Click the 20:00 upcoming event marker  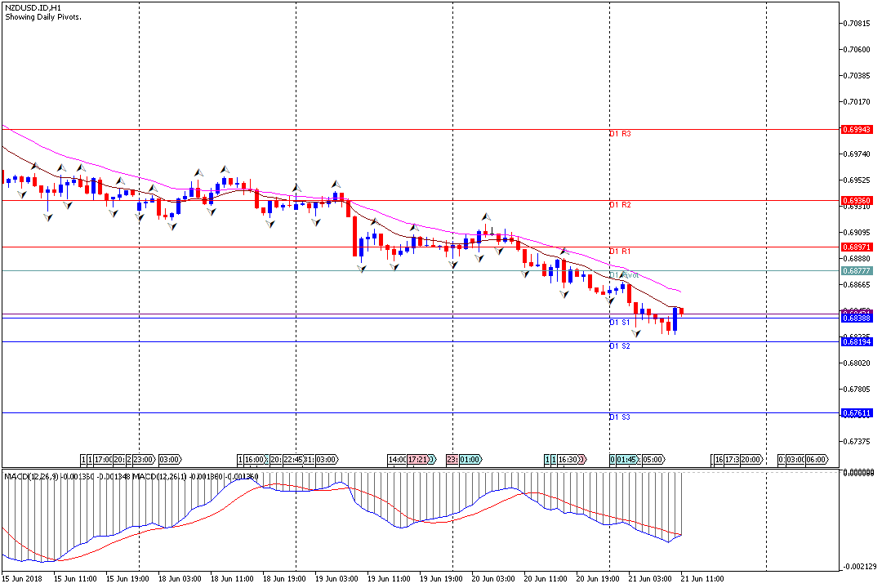[x=751, y=460]
